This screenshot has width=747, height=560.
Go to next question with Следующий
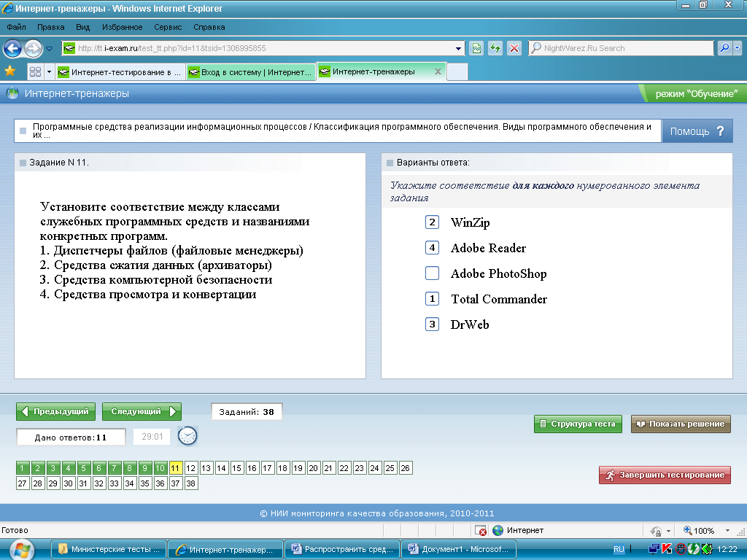click(x=142, y=411)
